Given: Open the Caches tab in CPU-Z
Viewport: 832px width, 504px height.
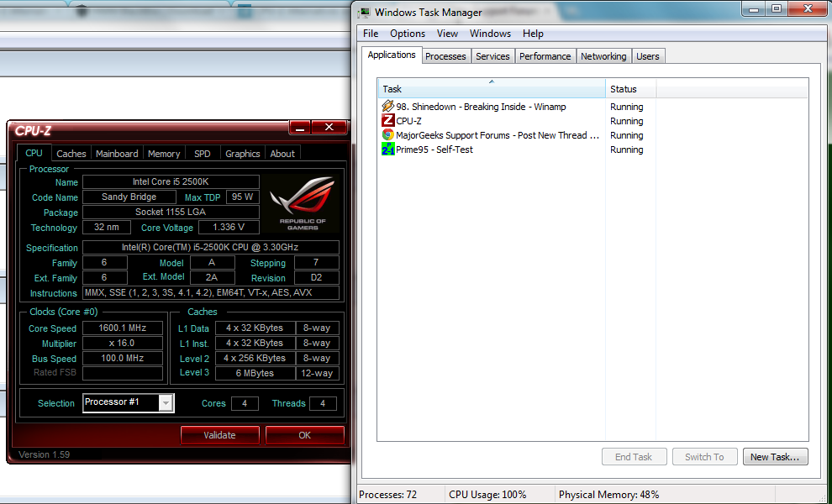Looking at the screenshot, I should [x=71, y=154].
